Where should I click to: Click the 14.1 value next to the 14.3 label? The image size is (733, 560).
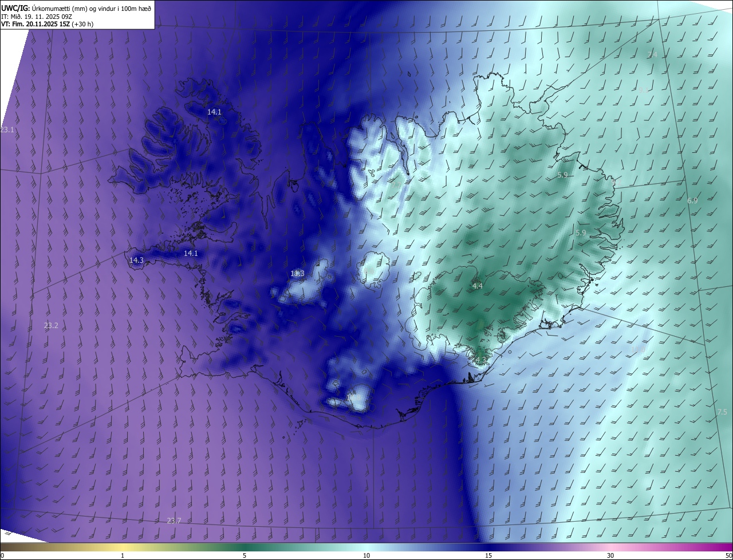click(191, 253)
